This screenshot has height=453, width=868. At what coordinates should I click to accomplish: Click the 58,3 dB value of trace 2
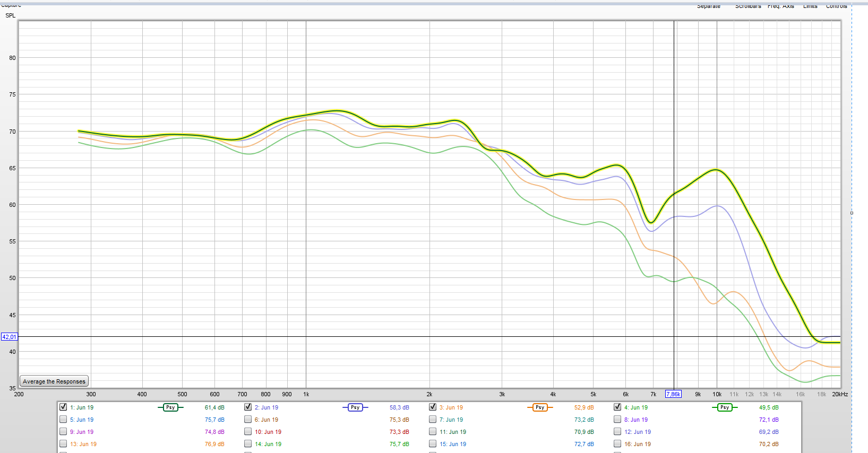399,407
